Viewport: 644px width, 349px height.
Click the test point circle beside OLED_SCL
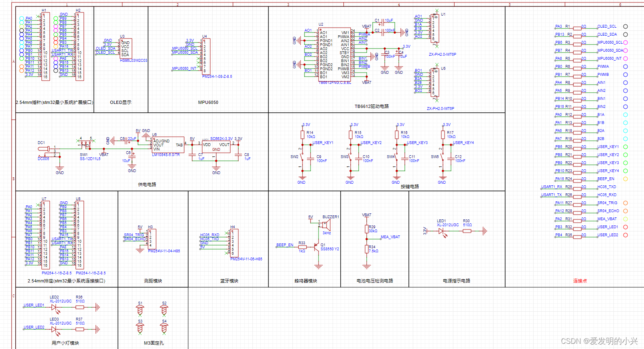coord(625,26)
